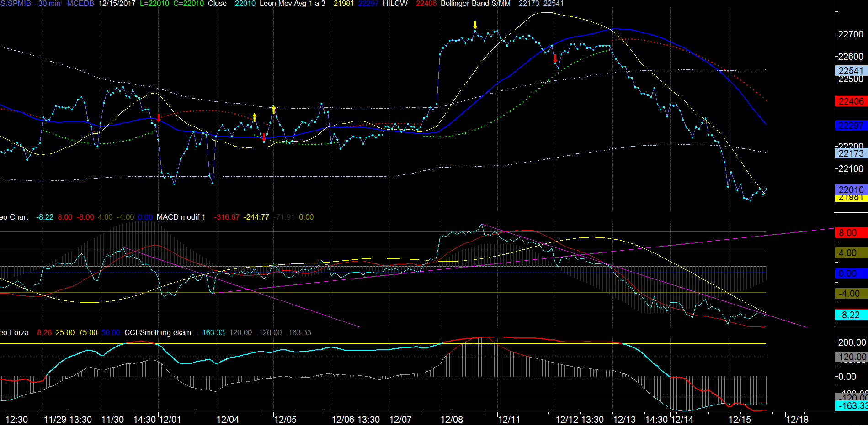
Task: Click the dim -71.91 MACD value
Action: click(x=284, y=217)
